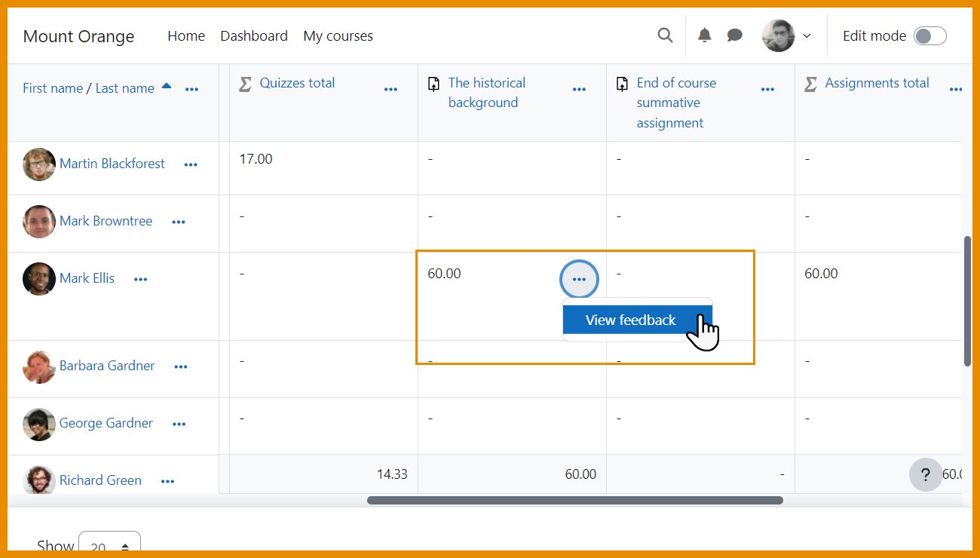Viewport: 980px width, 558px height.
Task: Click the 60.00 grade cell actions button
Action: [x=579, y=279]
